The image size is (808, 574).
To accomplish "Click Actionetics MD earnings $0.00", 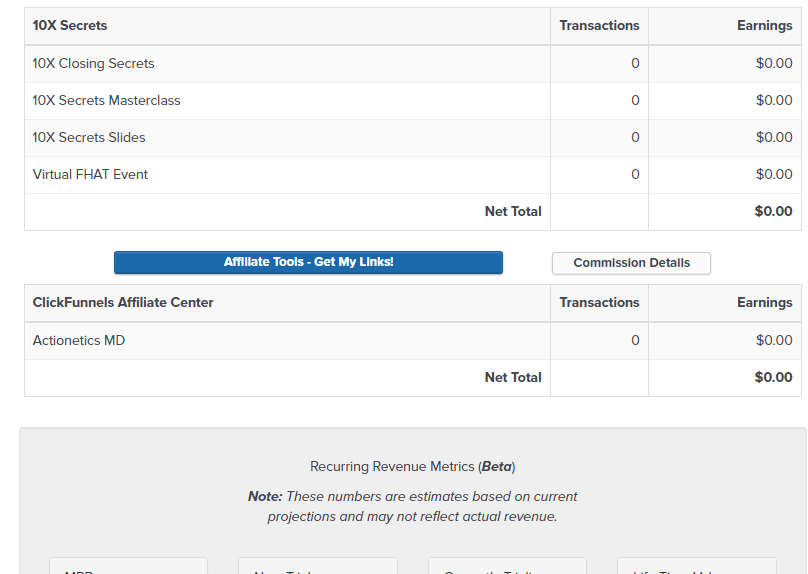I will coord(774,341).
